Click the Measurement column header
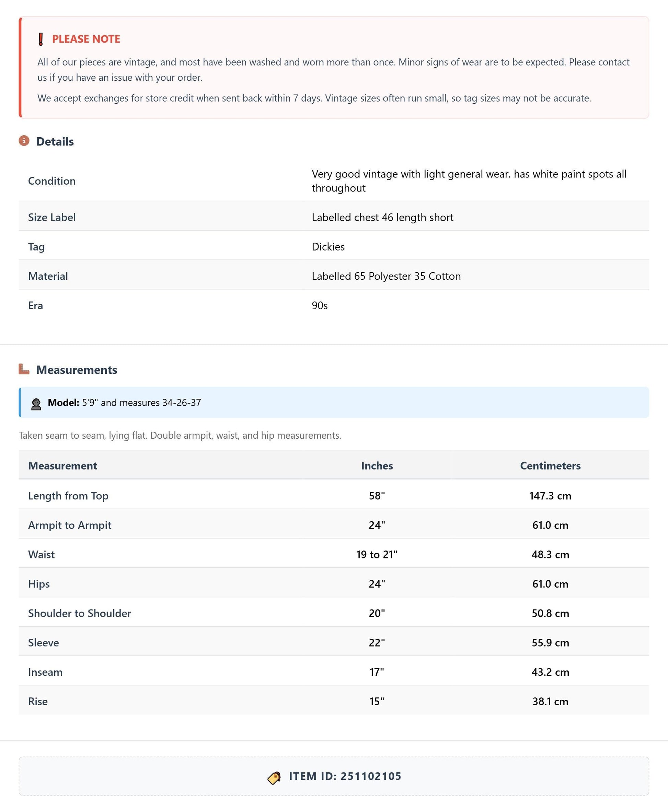This screenshot has width=668, height=812. (62, 465)
